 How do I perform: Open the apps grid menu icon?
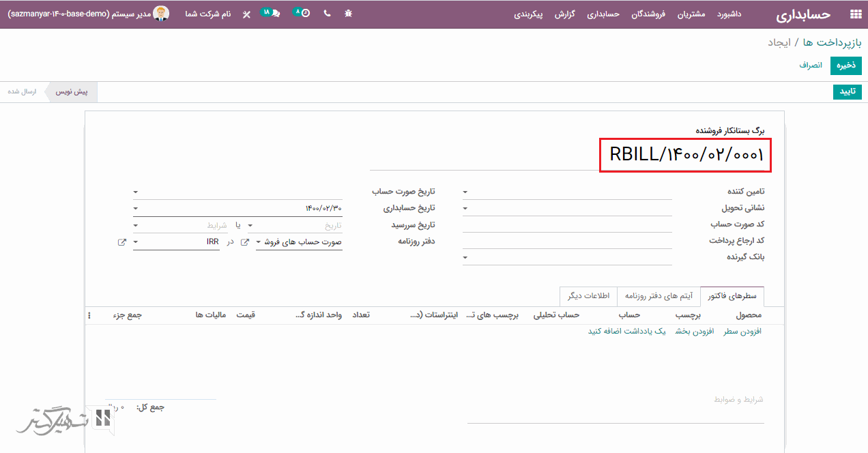pyautogui.click(x=855, y=14)
